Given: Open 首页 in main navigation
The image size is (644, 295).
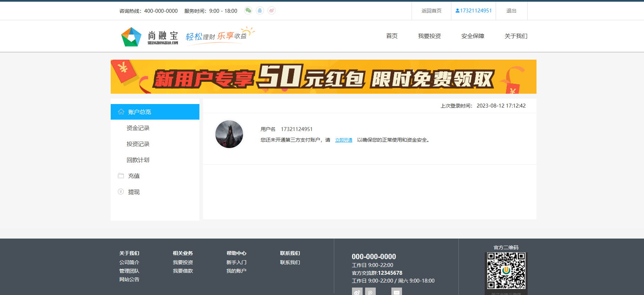Looking at the screenshot, I should (392, 36).
